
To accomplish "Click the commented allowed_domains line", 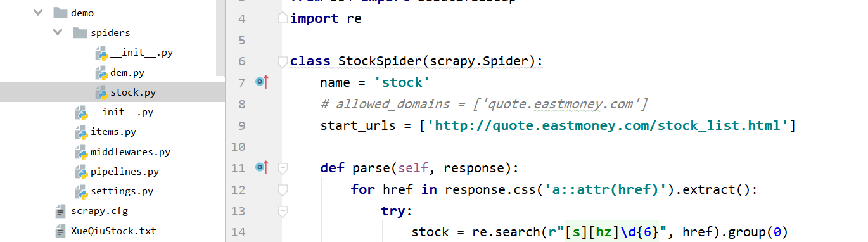I will click(483, 104).
